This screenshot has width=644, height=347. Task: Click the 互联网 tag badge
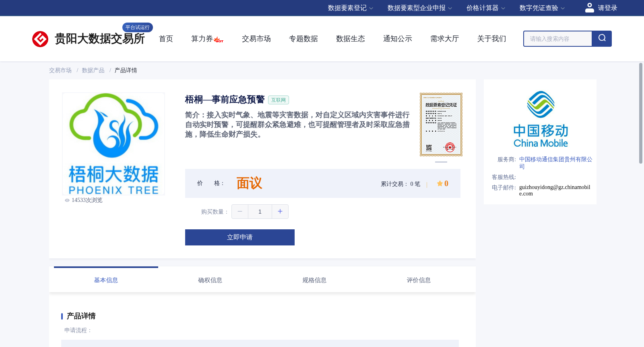click(x=279, y=100)
